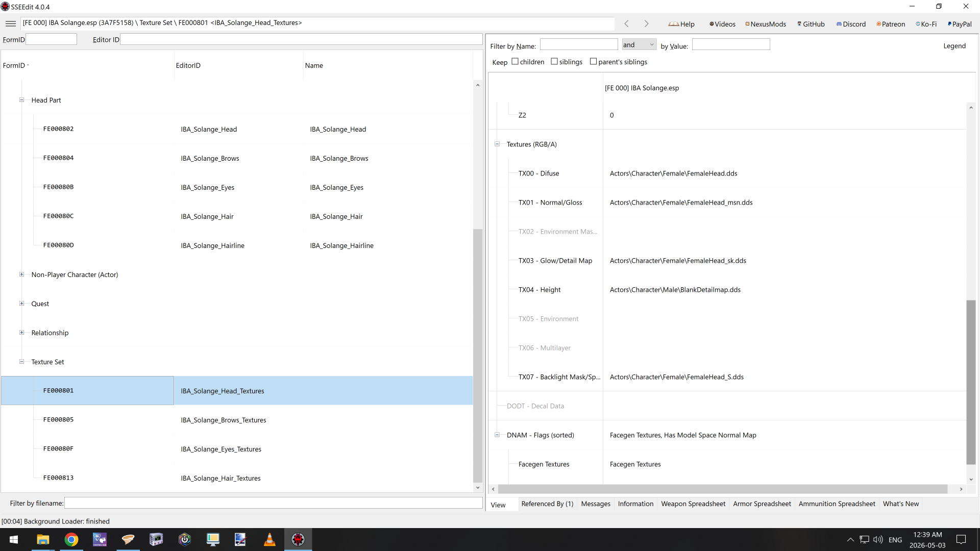Select record FE00080D IBA_Solange_Hairline
This screenshot has width=980, height=551.
point(237,245)
